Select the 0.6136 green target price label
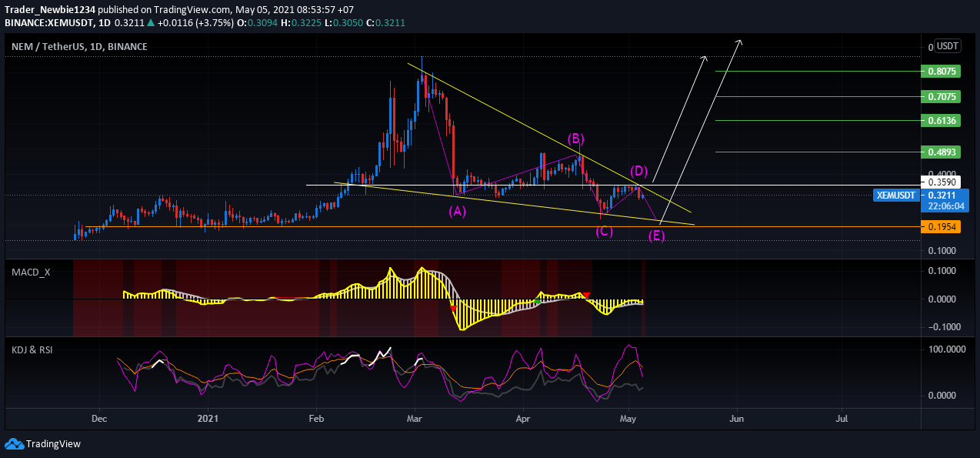 942,121
